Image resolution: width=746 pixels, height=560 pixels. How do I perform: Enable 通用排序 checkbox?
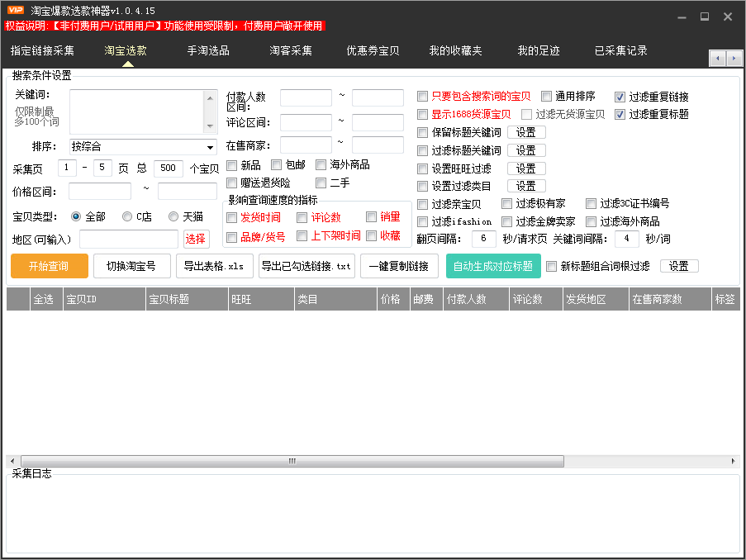pyautogui.click(x=546, y=97)
